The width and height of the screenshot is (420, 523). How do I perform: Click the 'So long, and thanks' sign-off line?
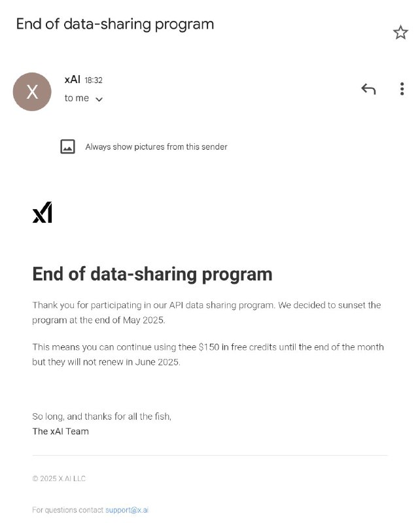pos(101,416)
